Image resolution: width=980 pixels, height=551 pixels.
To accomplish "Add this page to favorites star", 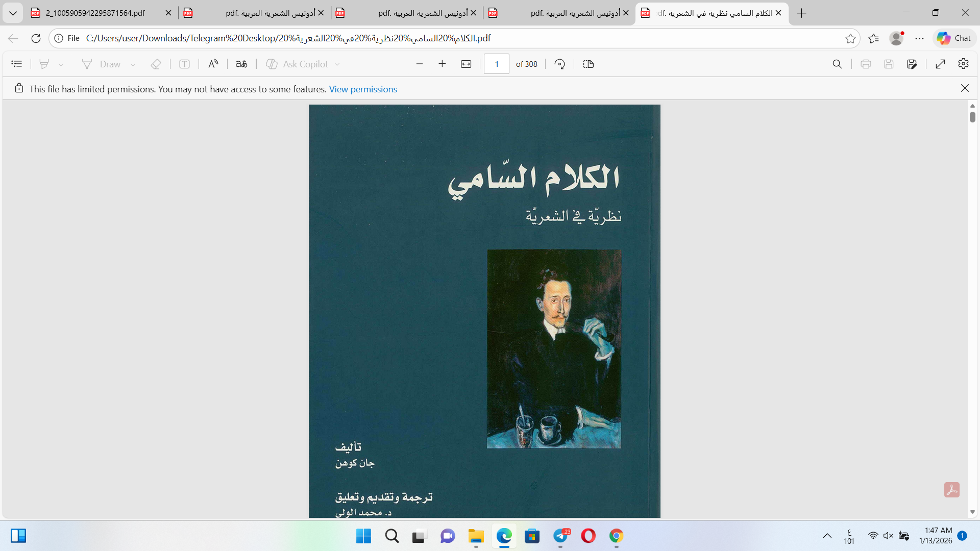I will click(x=850, y=38).
